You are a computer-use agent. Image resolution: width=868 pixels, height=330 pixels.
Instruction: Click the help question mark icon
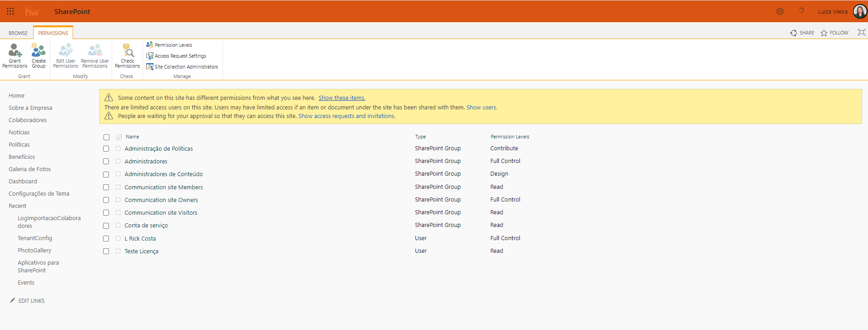802,11
